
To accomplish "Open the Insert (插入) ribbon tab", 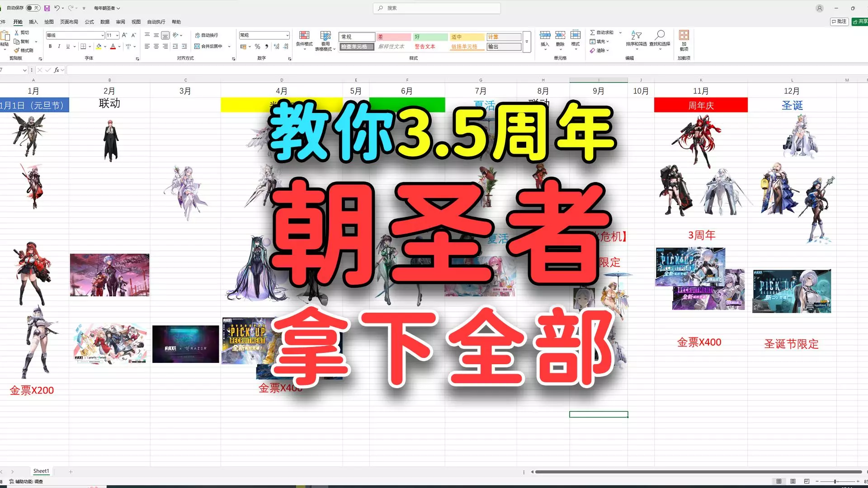I will tap(33, 22).
